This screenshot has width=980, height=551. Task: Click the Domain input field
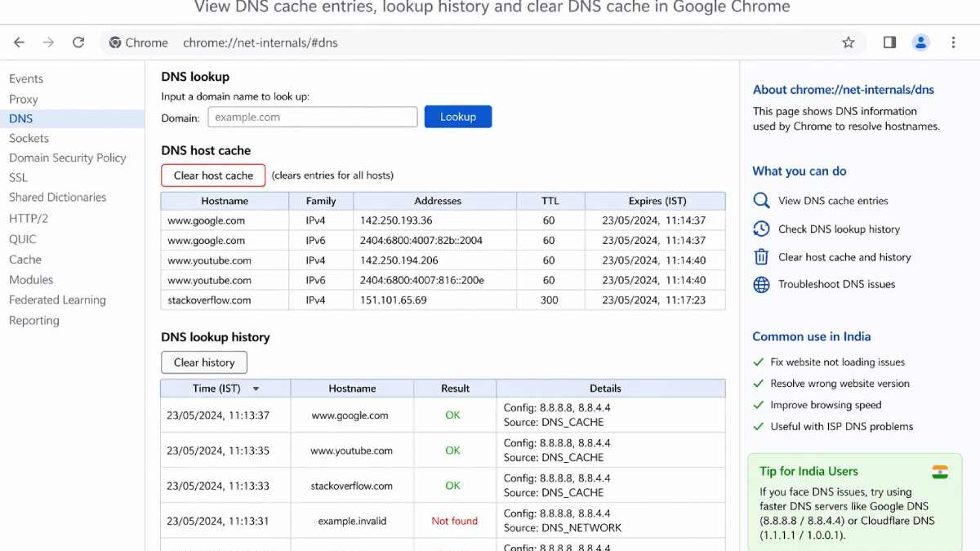(x=312, y=117)
